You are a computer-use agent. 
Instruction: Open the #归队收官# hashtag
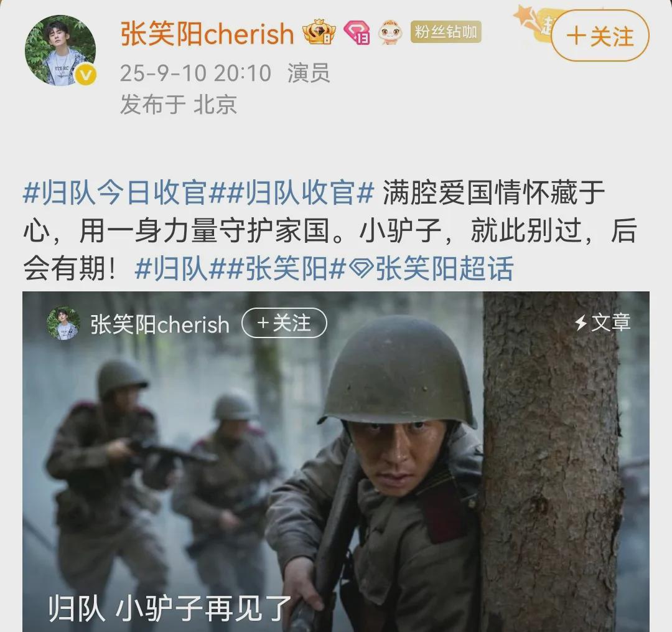tap(291, 192)
